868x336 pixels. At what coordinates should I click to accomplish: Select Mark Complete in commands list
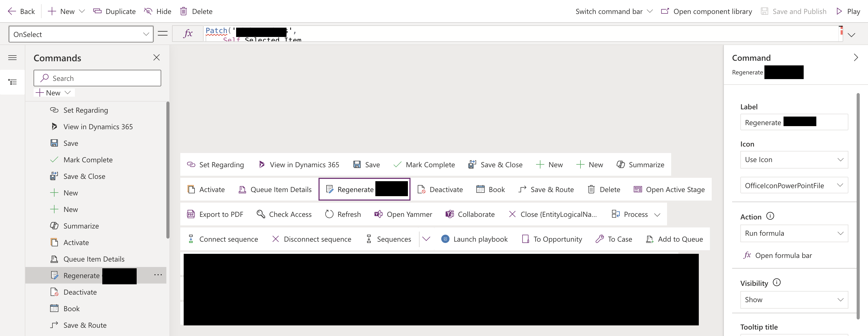point(88,160)
